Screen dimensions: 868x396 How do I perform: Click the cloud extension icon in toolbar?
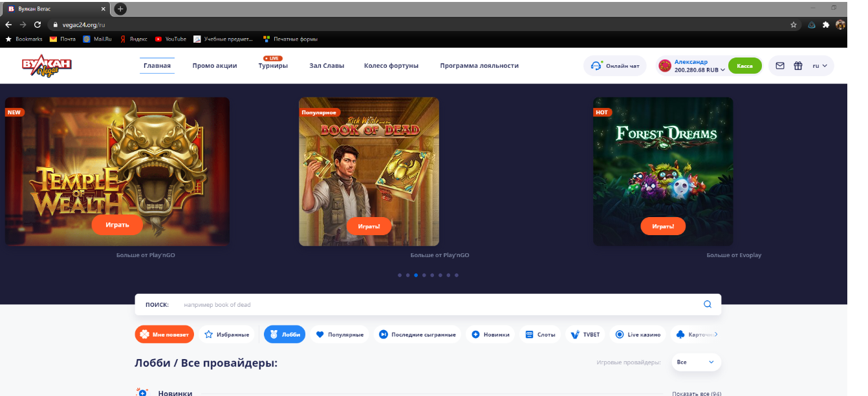pos(811,25)
